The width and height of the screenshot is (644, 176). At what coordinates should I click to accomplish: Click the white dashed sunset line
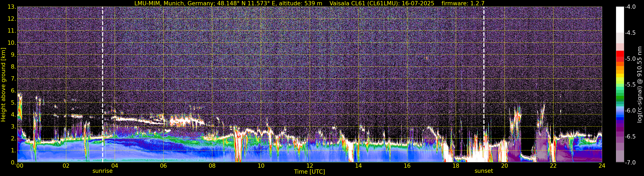484,85
